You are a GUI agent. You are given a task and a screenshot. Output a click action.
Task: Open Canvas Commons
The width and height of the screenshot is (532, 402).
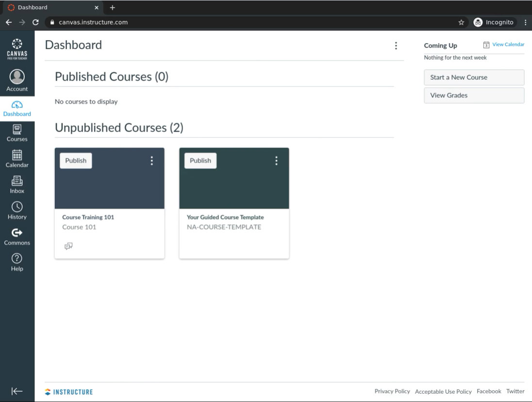point(17,233)
